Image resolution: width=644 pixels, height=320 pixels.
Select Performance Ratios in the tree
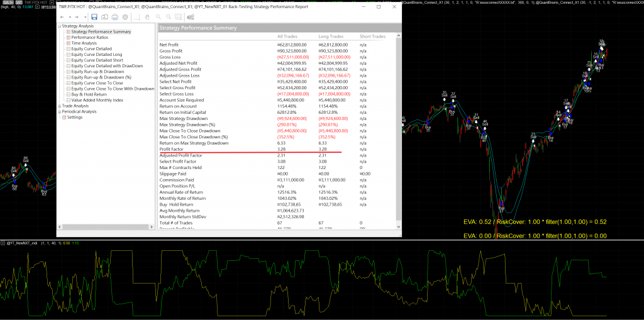[88, 38]
